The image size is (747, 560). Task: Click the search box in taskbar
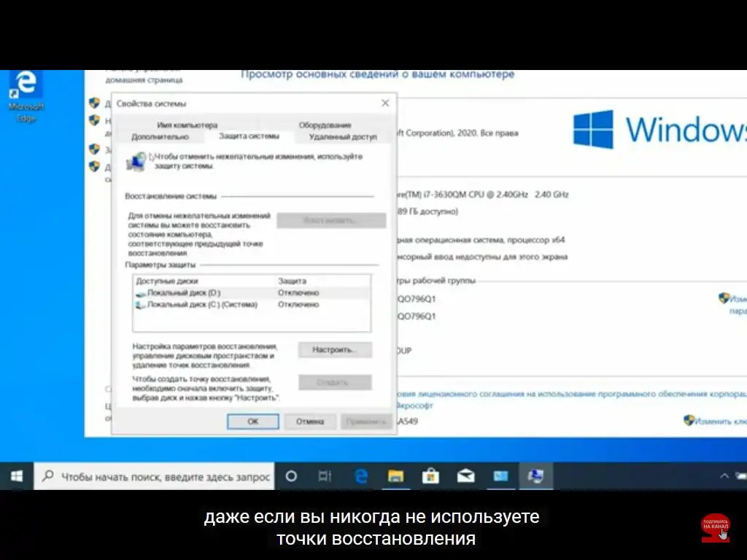tap(155, 476)
